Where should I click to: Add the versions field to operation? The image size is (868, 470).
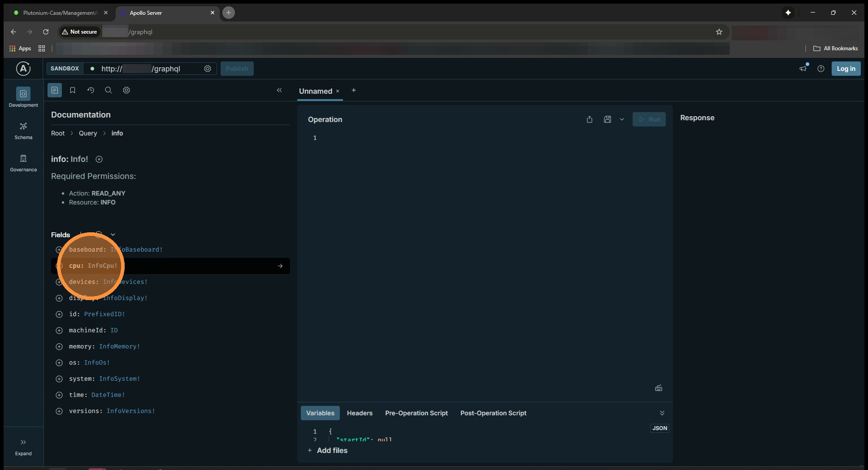[x=59, y=411]
